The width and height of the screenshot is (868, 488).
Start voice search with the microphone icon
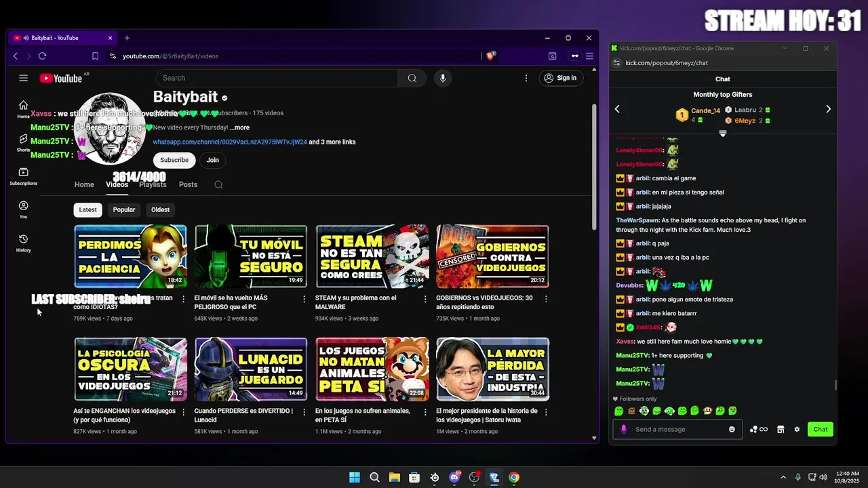click(443, 78)
